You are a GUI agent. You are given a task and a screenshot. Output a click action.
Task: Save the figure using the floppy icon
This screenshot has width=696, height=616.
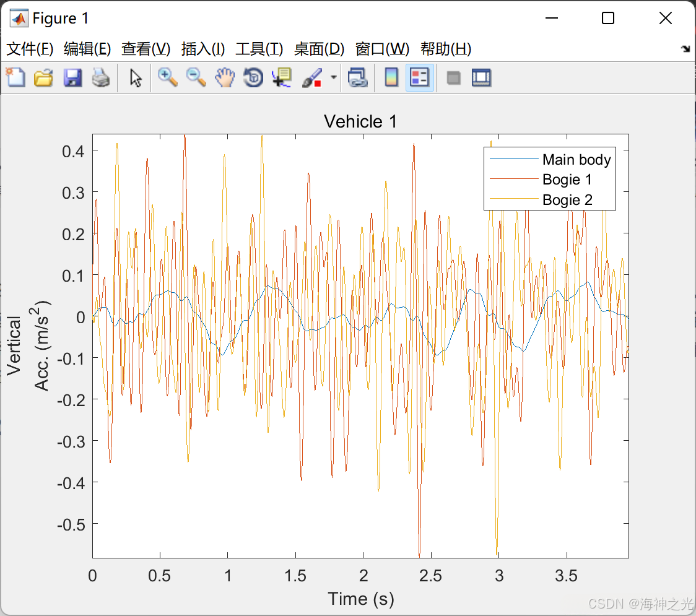(x=72, y=77)
